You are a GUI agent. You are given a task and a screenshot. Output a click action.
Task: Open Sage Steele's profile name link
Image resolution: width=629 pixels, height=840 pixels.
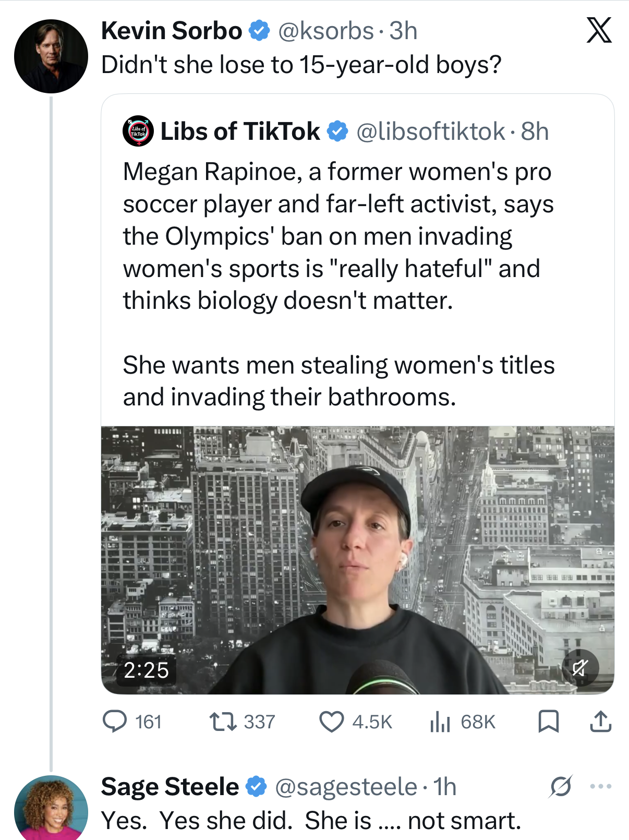point(170,787)
